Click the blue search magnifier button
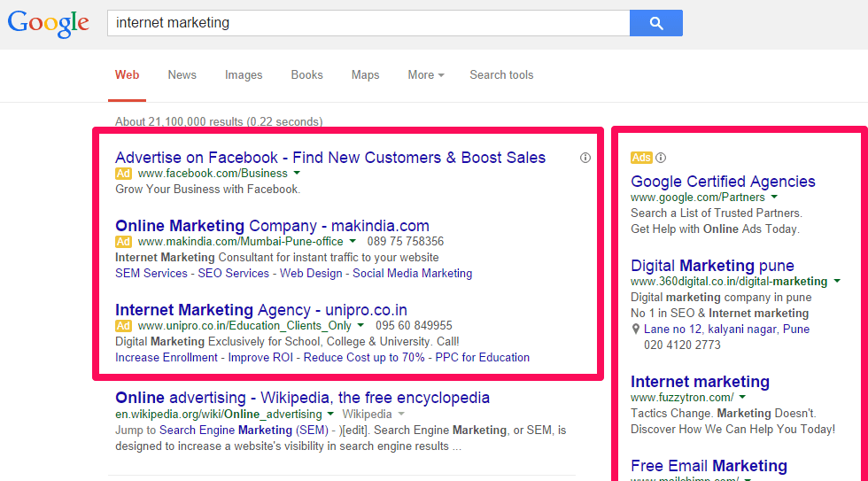This screenshot has width=868, height=481. [656, 23]
